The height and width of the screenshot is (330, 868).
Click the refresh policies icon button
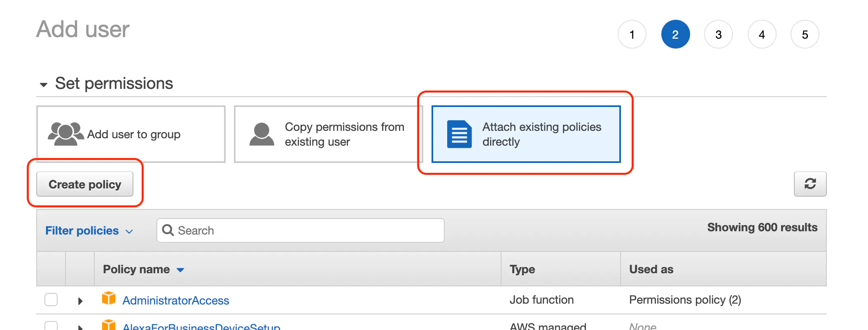click(810, 184)
